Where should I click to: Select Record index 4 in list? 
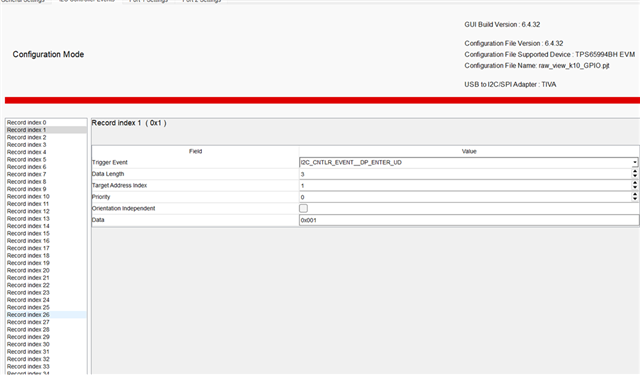click(x=46, y=152)
